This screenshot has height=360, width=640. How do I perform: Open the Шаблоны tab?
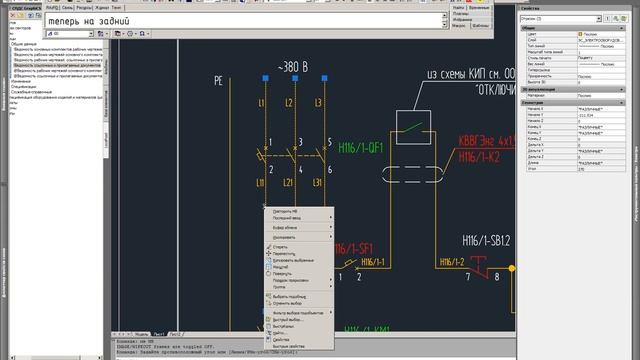click(480, 26)
